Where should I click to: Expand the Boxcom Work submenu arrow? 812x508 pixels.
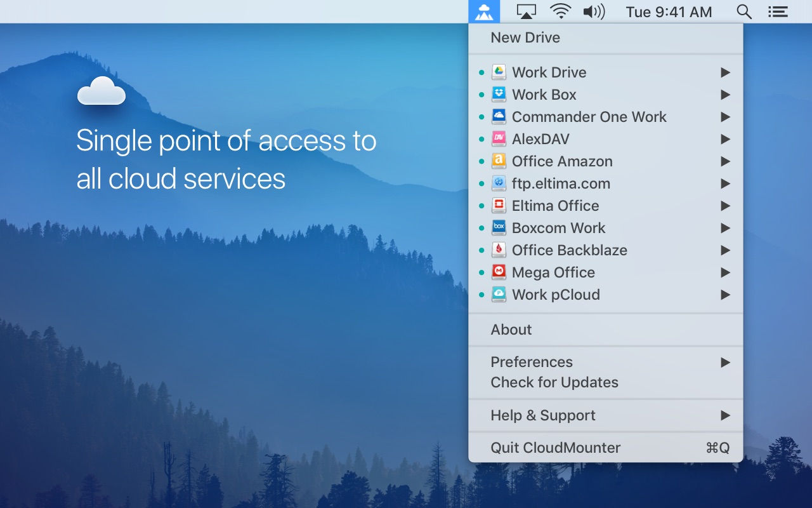pyautogui.click(x=726, y=228)
